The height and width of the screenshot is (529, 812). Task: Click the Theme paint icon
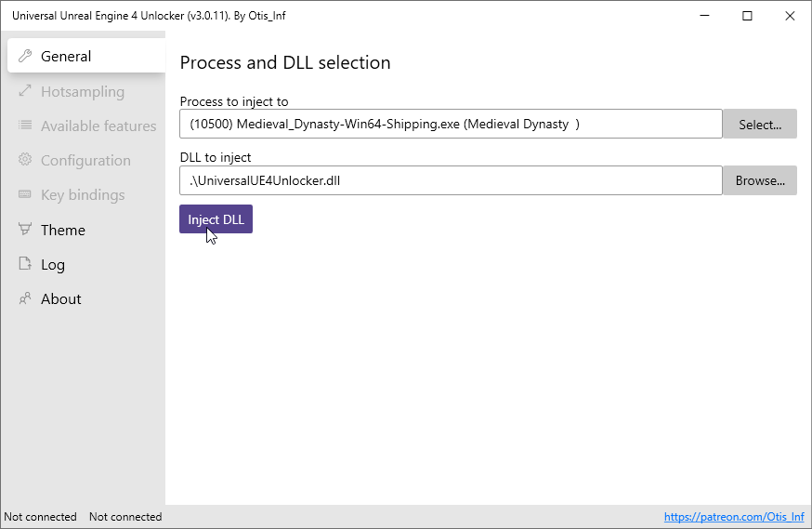click(x=25, y=230)
